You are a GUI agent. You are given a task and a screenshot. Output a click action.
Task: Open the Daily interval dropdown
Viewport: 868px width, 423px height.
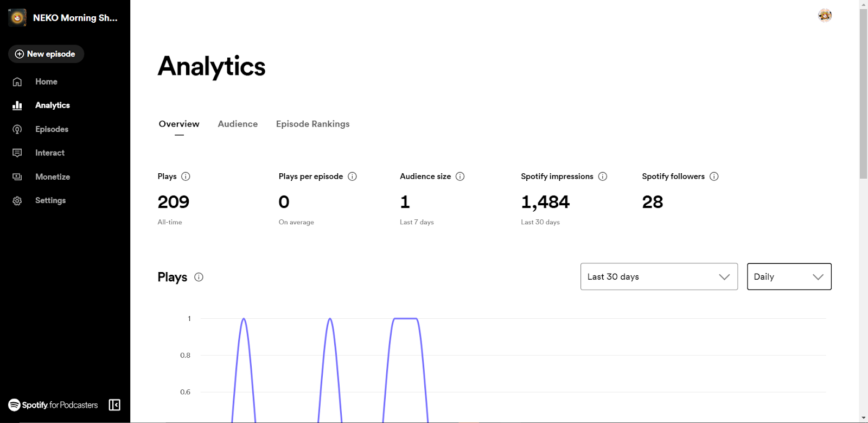point(789,276)
